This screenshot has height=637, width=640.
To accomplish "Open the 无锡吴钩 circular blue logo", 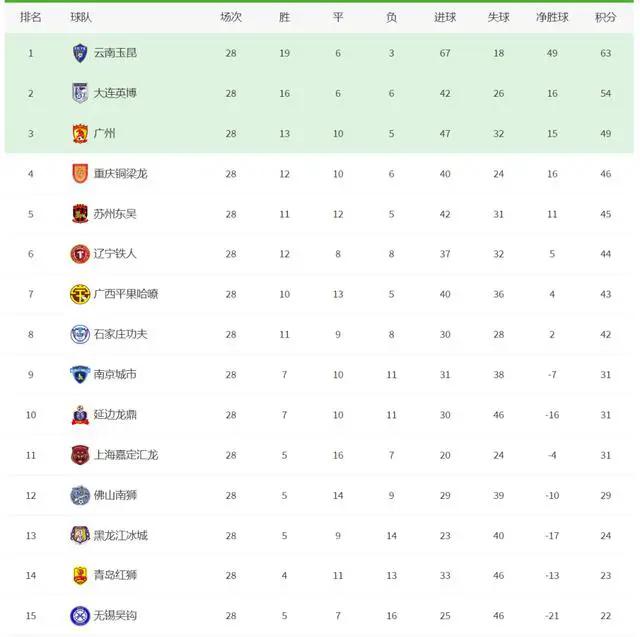I will point(80,615).
